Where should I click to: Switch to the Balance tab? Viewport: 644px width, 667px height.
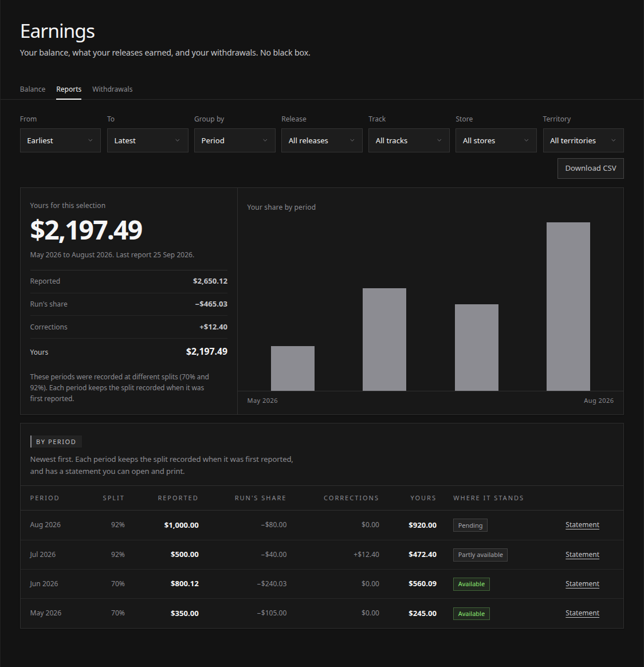tap(32, 89)
